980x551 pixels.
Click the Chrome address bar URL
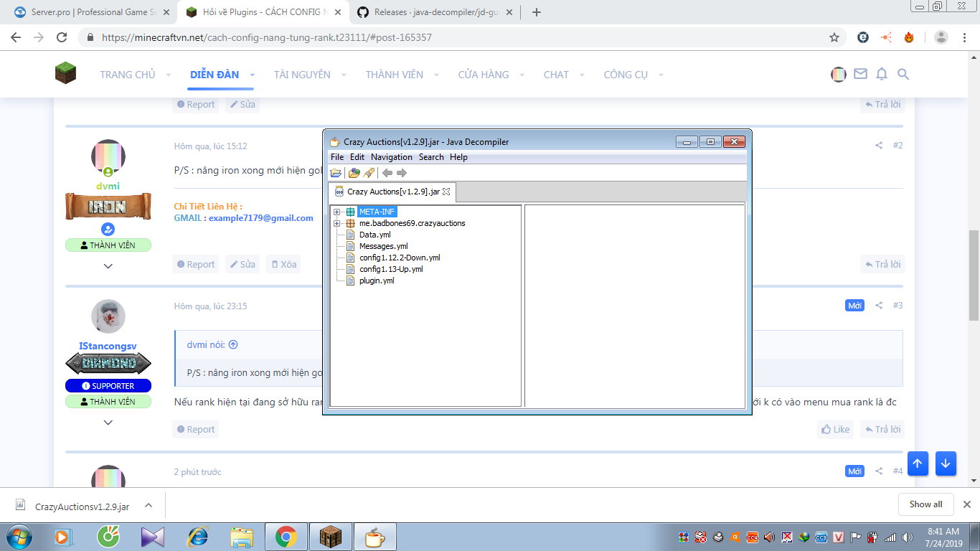267,37
